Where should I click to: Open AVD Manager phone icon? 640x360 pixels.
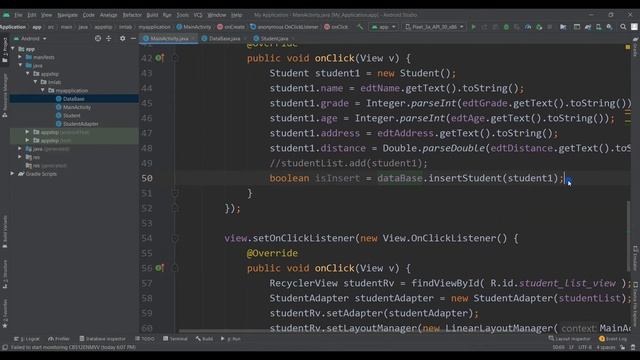pyautogui.click(x=598, y=27)
